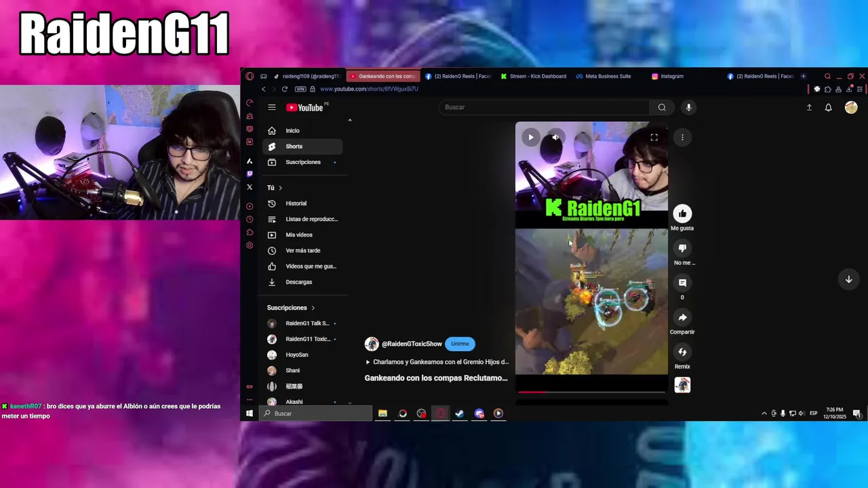Screen dimensions: 868x488
Task: Expand the Tú section chevron
Action: [x=280, y=188]
